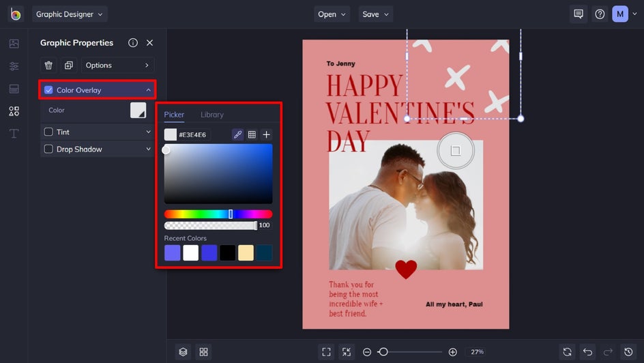This screenshot has height=363, width=644.
Task: Delete the graphic with trash icon
Action: tap(48, 66)
